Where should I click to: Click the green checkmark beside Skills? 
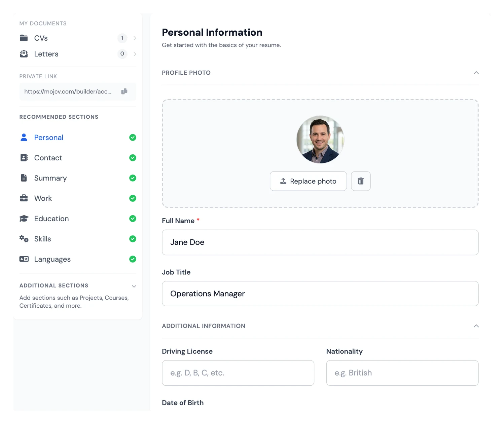pyautogui.click(x=133, y=239)
